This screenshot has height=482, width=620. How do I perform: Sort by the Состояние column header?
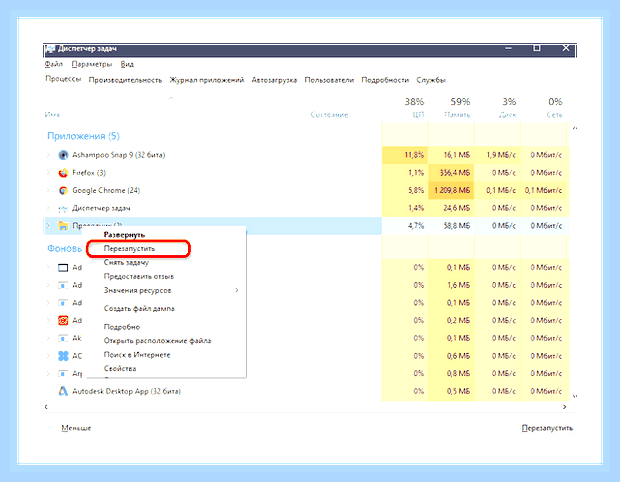pyautogui.click(x=329, y=115)
